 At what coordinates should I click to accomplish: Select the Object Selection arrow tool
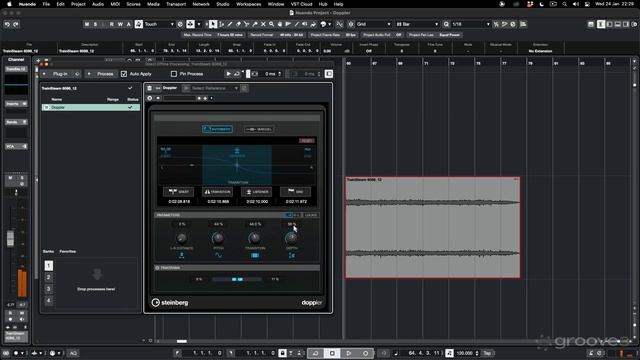(213, 24)
